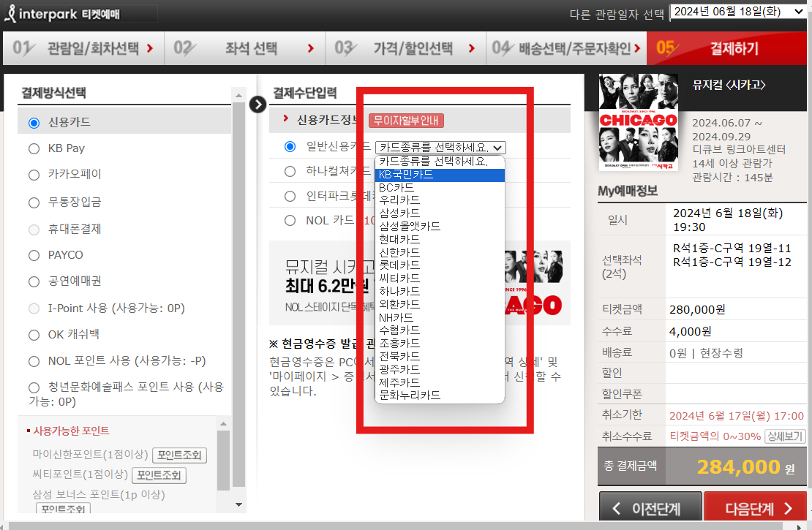The height and width of the screenshot is (530, 812).
Task: Pick 씨티카드 from card list
Action: coord(440,279)
